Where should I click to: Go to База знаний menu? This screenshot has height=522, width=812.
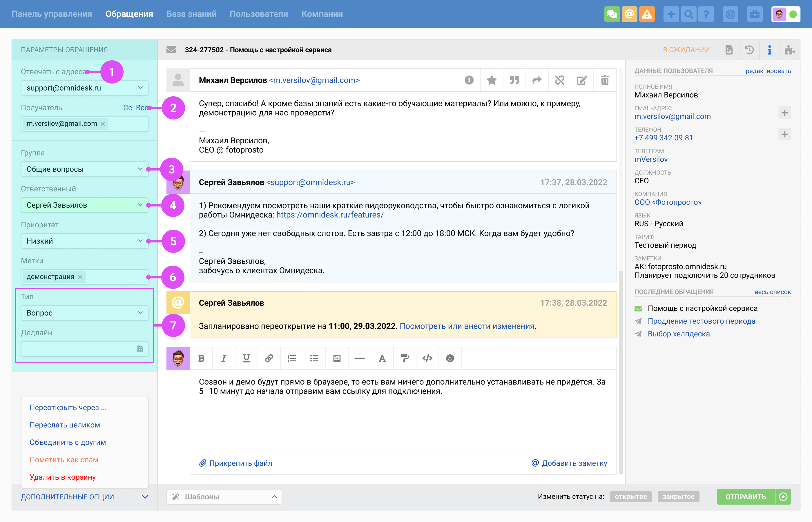point(191,14)
